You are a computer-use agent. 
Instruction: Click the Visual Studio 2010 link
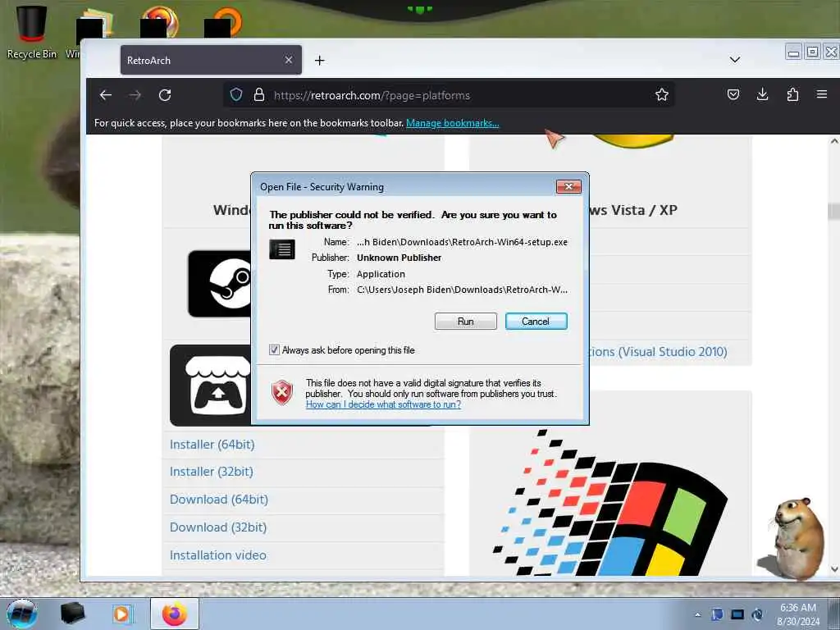point(659,352)
